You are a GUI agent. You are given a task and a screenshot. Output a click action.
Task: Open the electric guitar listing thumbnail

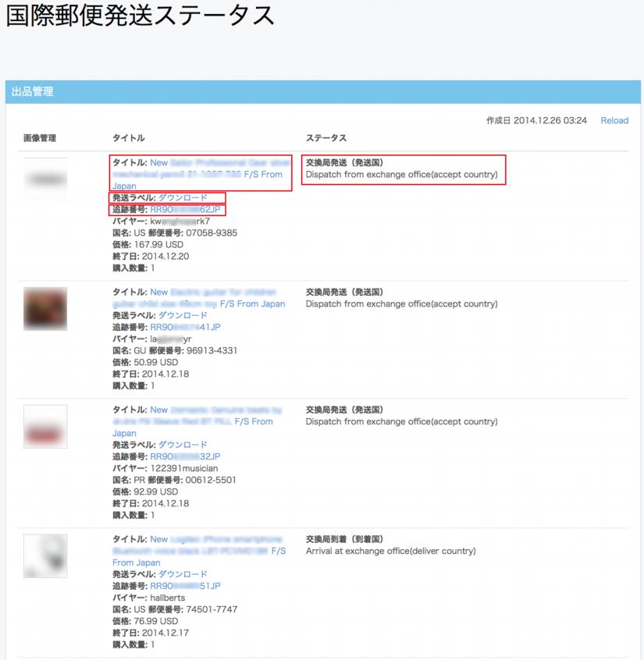pos(45,308)
